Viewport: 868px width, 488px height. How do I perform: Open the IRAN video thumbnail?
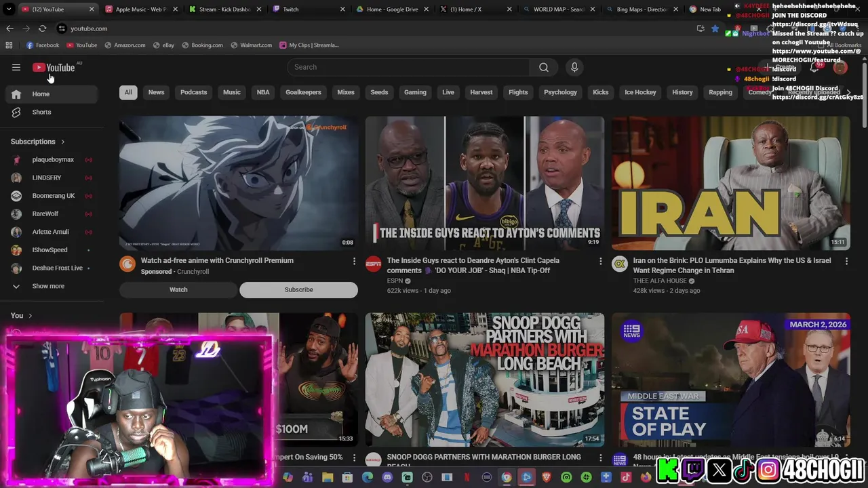730,183
